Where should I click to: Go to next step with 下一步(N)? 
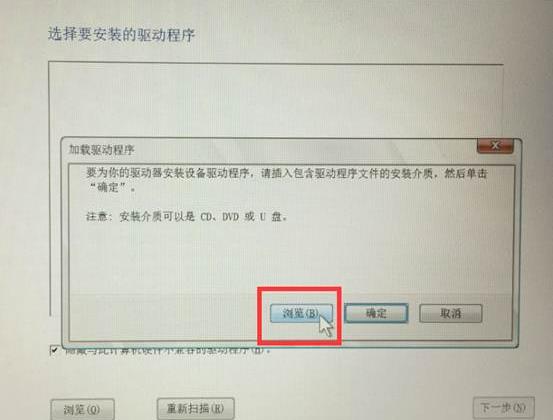pos(503,408)
